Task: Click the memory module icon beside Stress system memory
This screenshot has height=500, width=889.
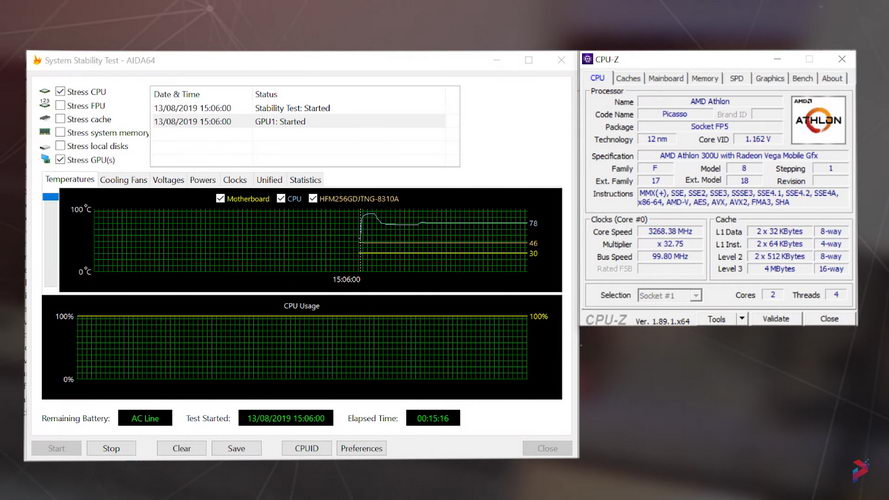Action: (45, 132)
